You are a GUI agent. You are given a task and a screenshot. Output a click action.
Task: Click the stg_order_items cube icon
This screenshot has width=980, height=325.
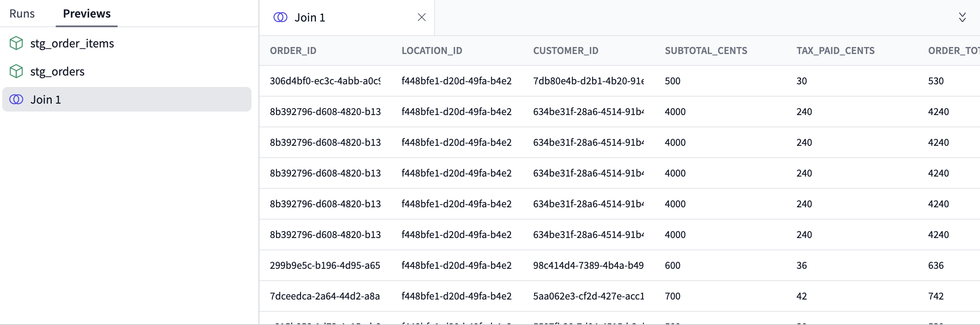pyautogui.click(x=16, y=43)
